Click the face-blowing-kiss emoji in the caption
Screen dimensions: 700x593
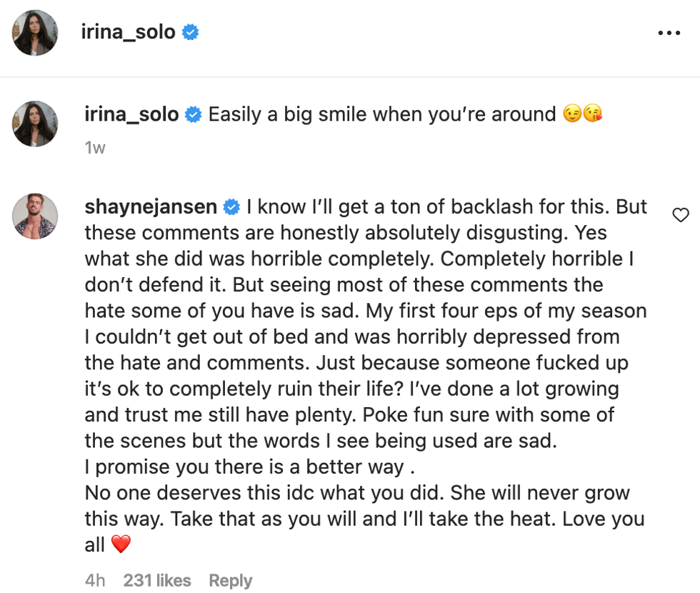point(593,114)
